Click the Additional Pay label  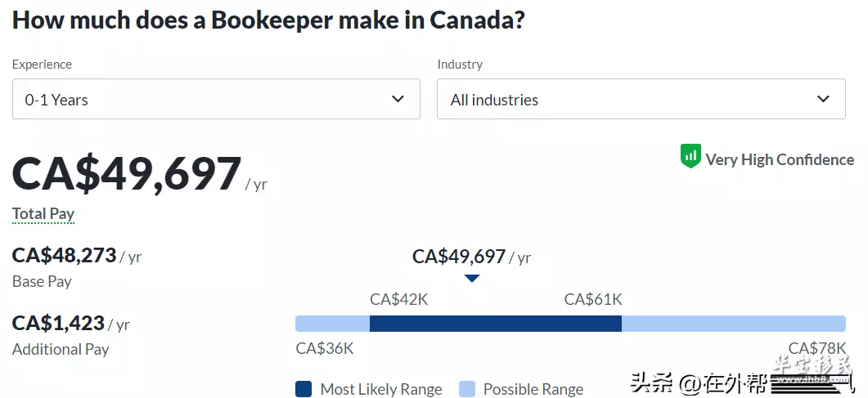coord(61,349)
